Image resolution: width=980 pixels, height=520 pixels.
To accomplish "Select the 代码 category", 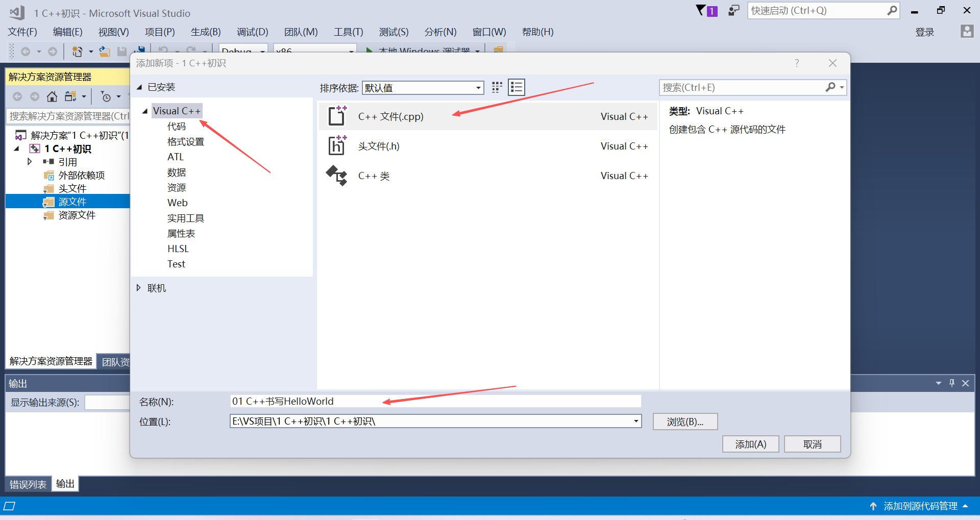I will [x=177, y=126].
